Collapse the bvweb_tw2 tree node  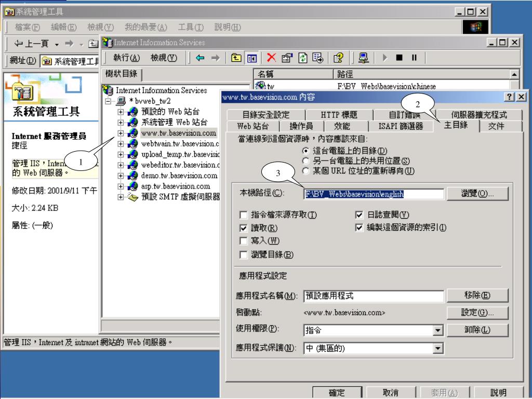[x=108, y=101]
